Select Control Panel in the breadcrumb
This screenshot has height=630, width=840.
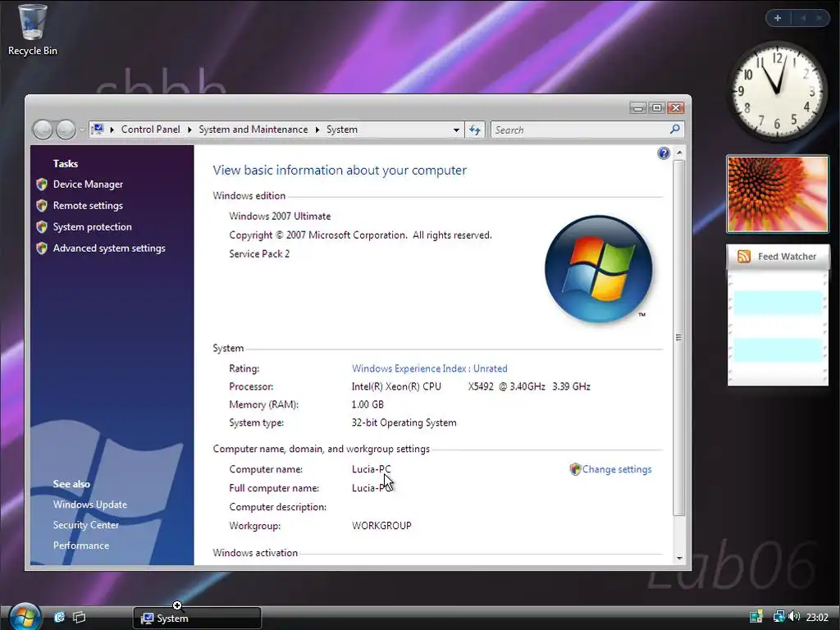tap(151, 130)
